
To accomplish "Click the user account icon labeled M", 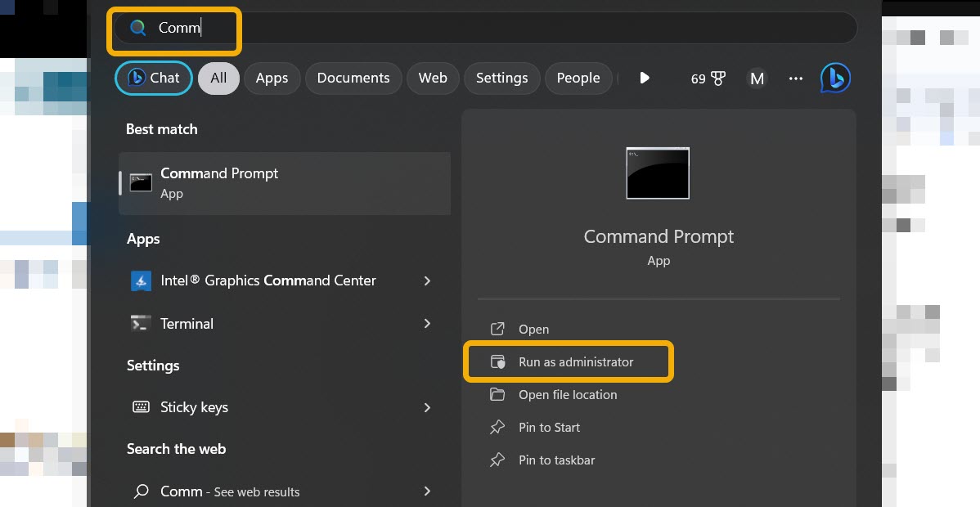I will point(757,78).
